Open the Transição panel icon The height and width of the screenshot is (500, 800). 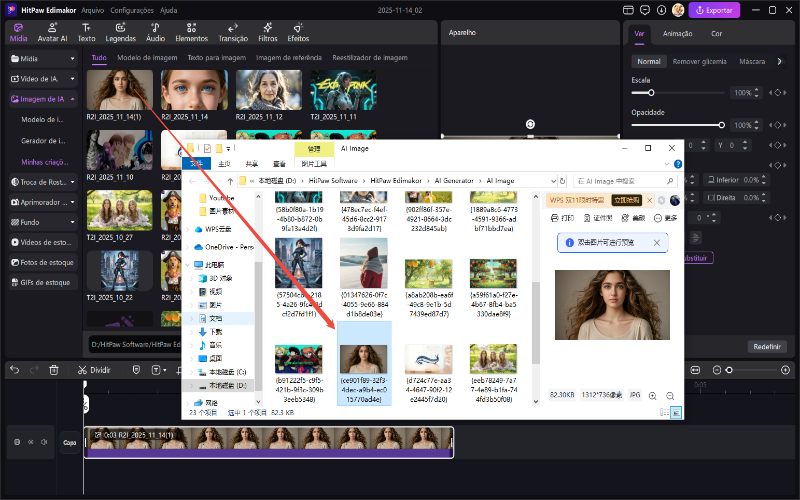[233, 30]
